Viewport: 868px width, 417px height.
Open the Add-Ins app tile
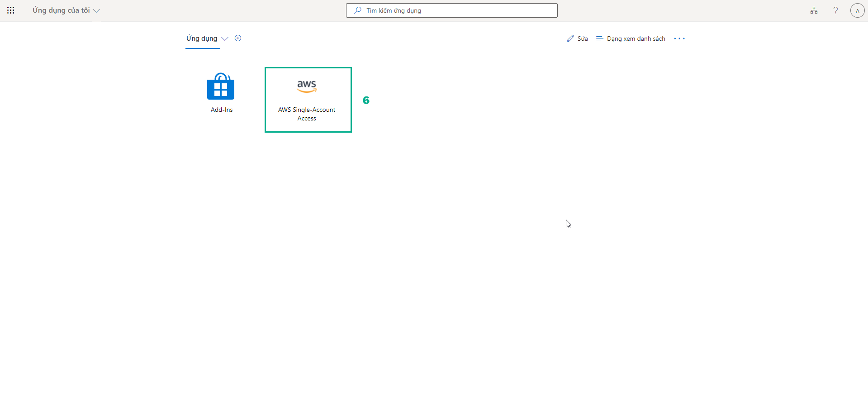click(221, 93)
